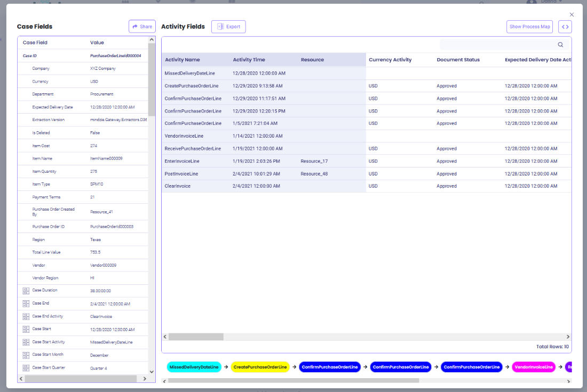Open the process map with Show Process Map
The image size is (587, 392).
(x=529, y=27)
